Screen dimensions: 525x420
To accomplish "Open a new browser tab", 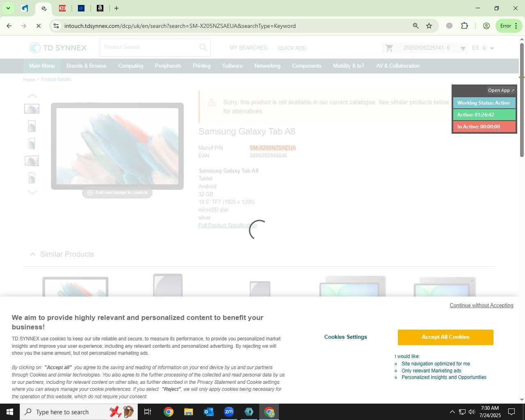I will (116, 8).
